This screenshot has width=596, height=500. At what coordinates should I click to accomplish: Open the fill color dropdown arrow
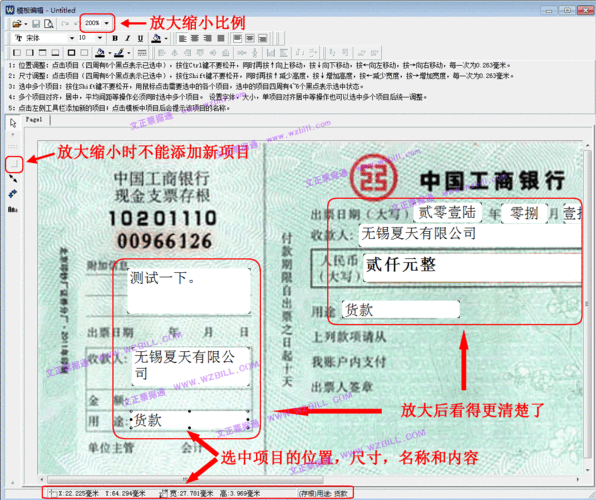click(110, 53)
